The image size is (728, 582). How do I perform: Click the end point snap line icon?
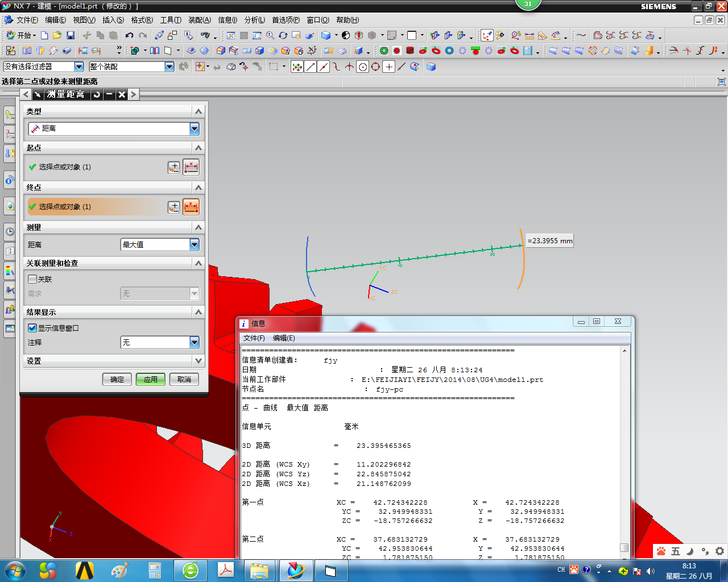pyautogui.click(x=311, y=66)
